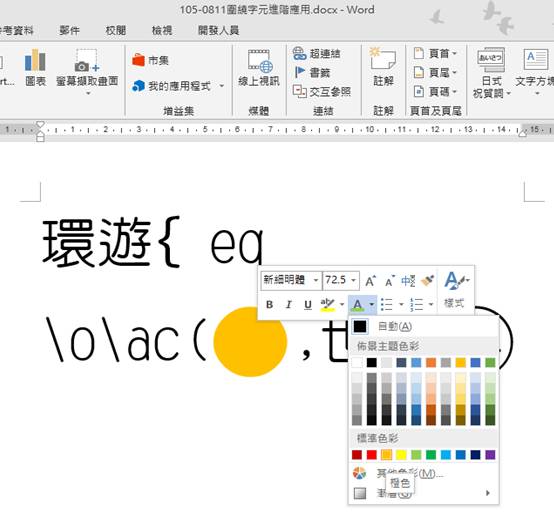Open 樣式 styles in mini toolbar

coord(455,290)
